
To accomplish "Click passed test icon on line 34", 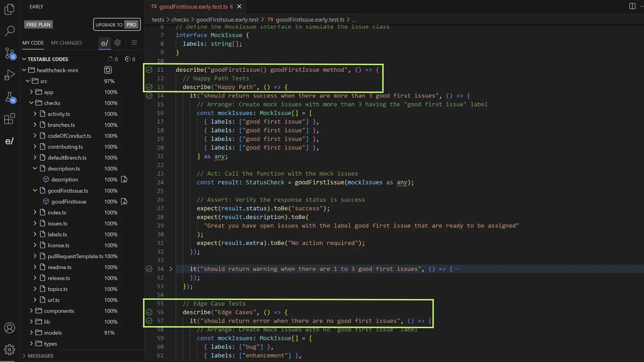I will [x=149, y=269].
